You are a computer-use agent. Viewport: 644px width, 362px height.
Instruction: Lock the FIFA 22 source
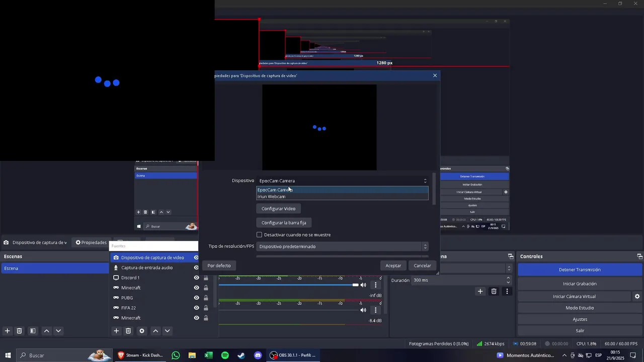pyautogui.click(x=206, y=308)
